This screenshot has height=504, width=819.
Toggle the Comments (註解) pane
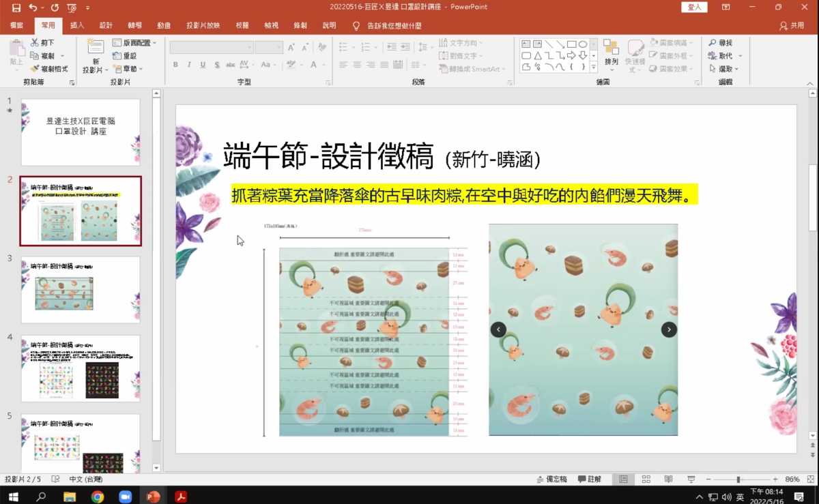590,479
